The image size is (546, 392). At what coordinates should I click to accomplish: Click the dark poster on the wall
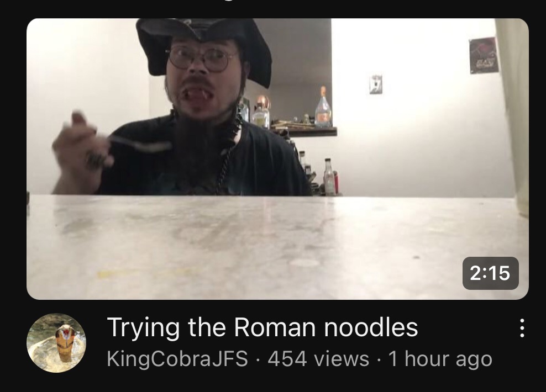(484, 55)
